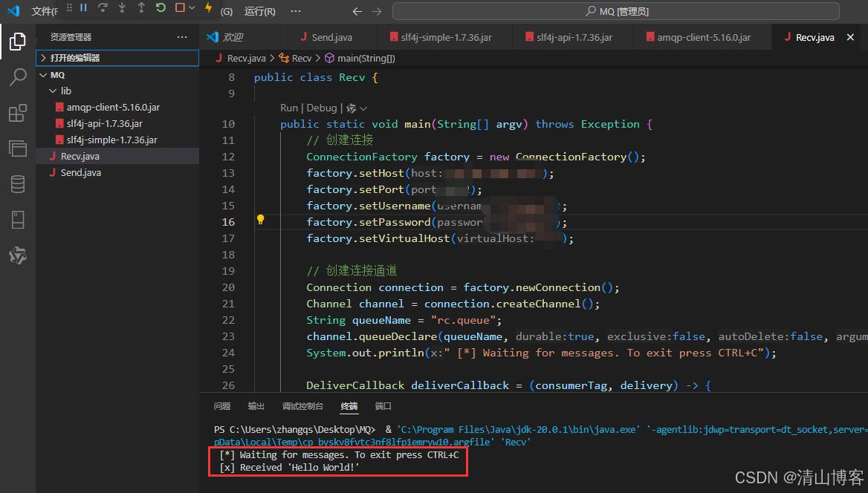The height and width of the screenshot is (493, 868).
Task: Collapse the lib folder in explorer
Action: 65,91
